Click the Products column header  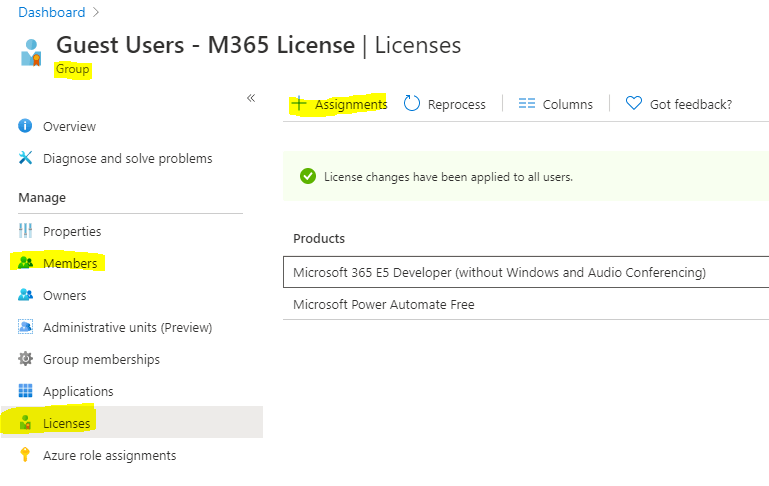point(319,238)
